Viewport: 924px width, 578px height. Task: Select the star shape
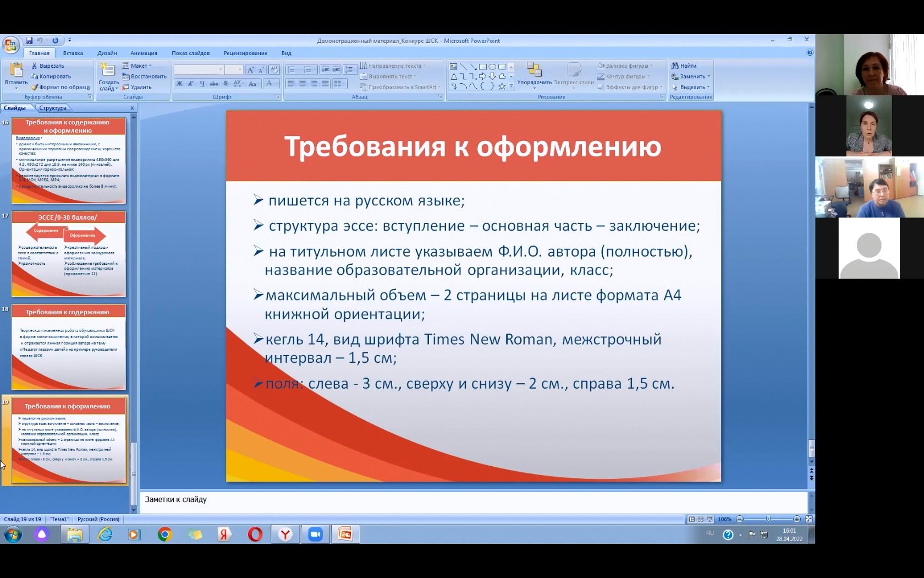502,86
